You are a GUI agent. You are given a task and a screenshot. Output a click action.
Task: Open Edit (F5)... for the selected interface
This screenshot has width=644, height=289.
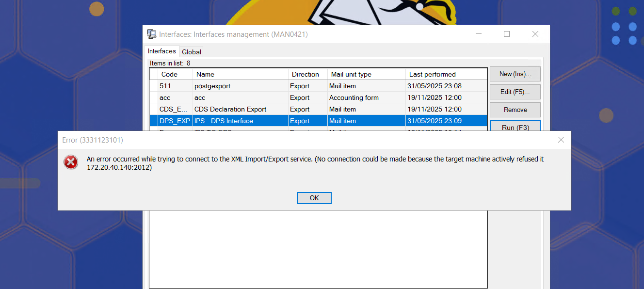pos(515,92)
